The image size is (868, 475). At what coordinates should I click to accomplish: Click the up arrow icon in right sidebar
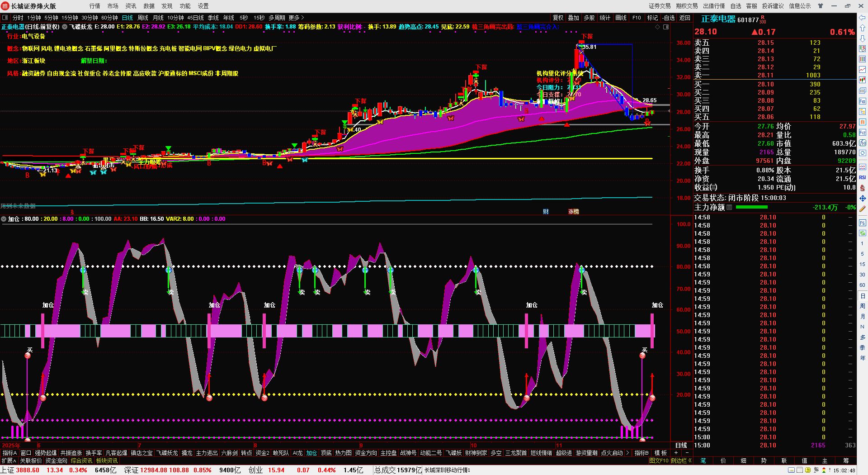863,28
